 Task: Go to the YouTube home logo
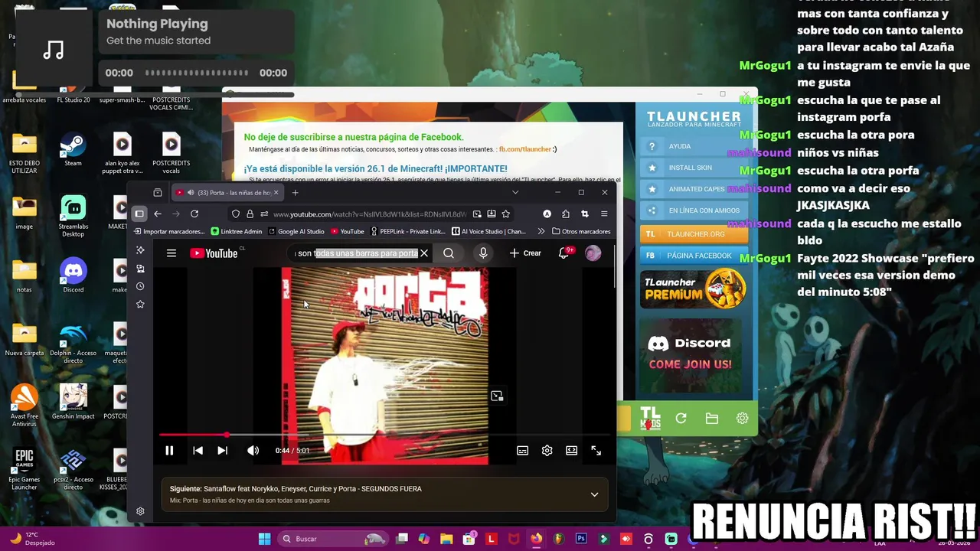(x=214, y=253)
